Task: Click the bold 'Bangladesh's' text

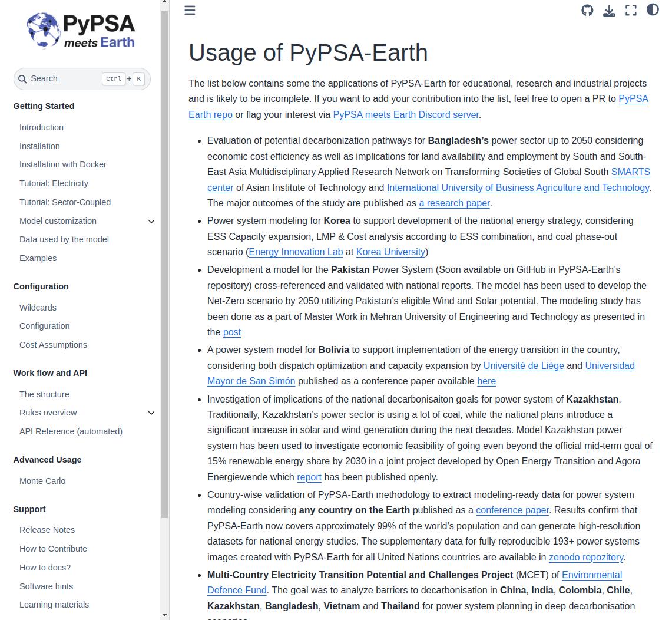Action: (458, 141)
